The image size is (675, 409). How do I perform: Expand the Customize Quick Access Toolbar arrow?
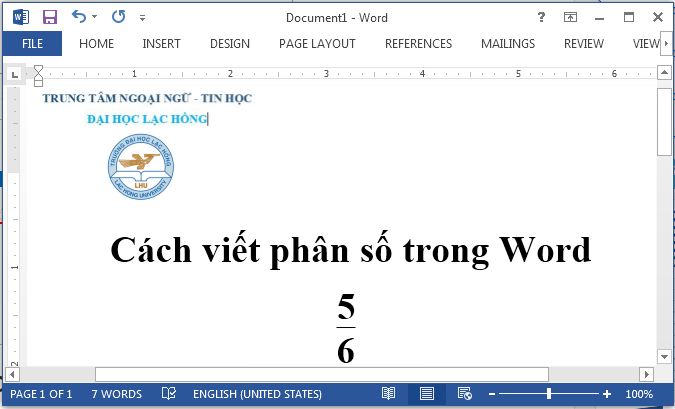pos(142,18)
